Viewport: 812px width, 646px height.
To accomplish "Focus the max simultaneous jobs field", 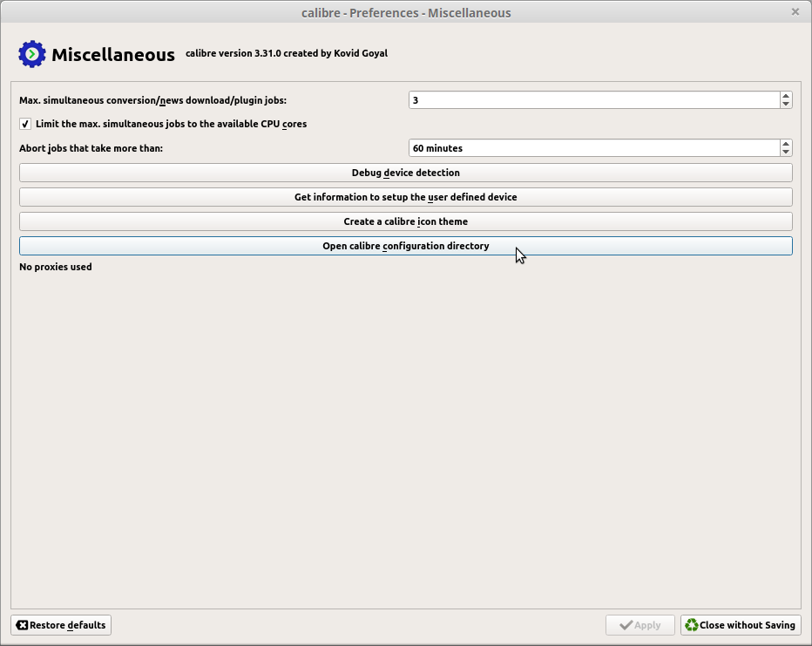I will click(594, 100).
